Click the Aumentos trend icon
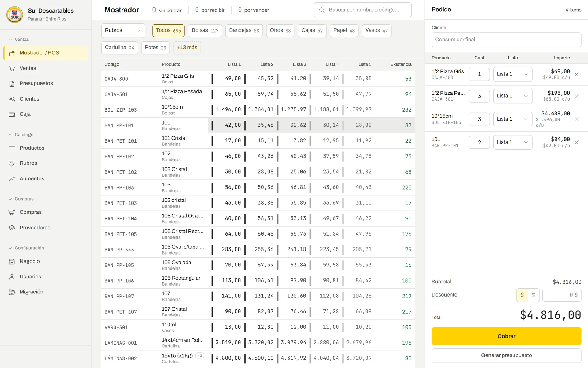Viewport: 588px width, 368px height. coord(12,179)
